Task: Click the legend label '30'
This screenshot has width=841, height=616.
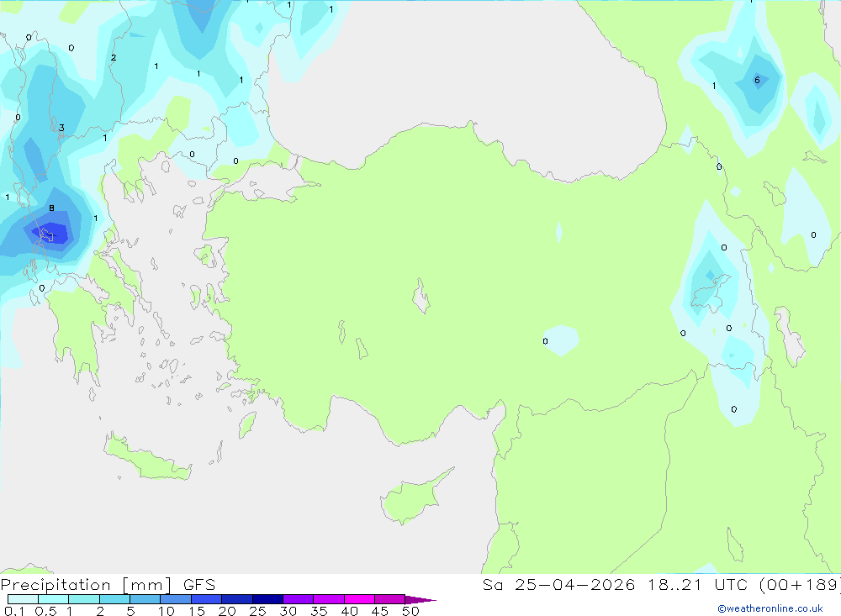Action: [288, 611]
